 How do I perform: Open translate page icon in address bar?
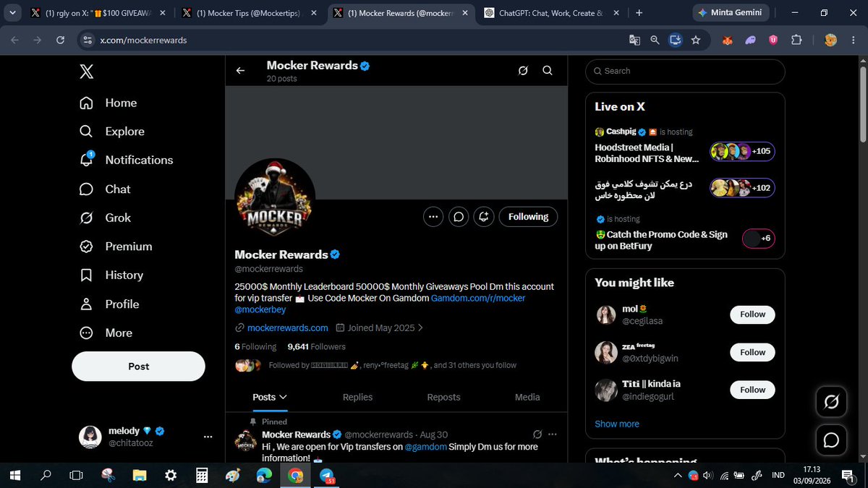point(634,40)
